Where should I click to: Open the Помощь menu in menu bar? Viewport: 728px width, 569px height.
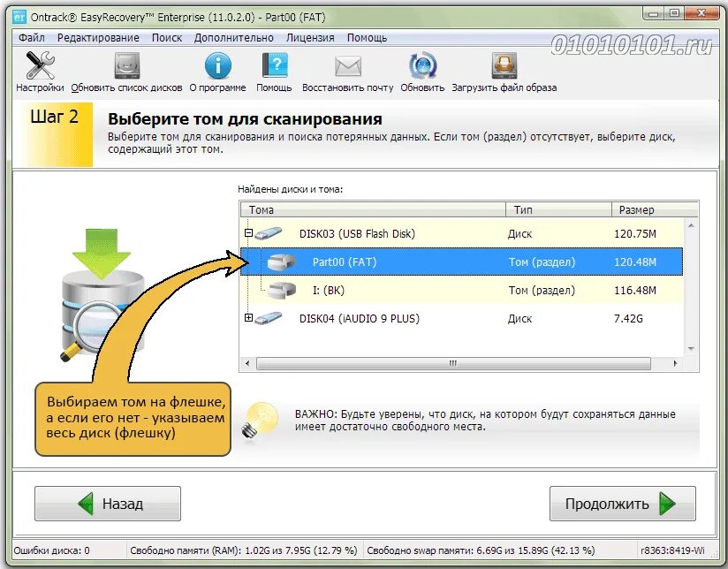(367, 38)
